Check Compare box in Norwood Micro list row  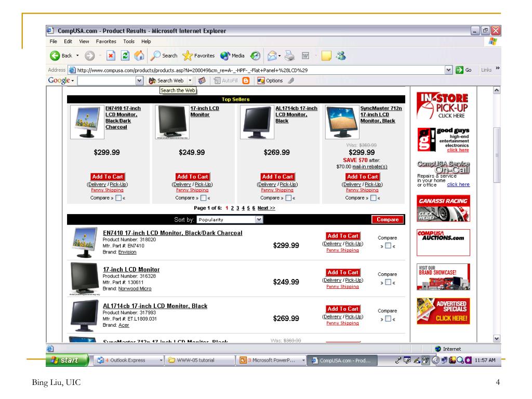pos(388,282)
